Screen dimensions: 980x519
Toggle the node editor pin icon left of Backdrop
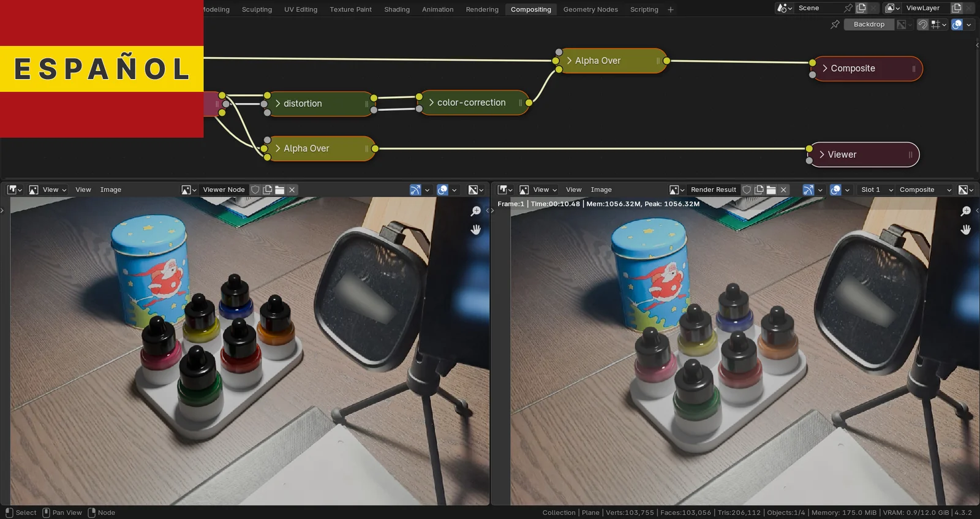click(x=835, y=25)
